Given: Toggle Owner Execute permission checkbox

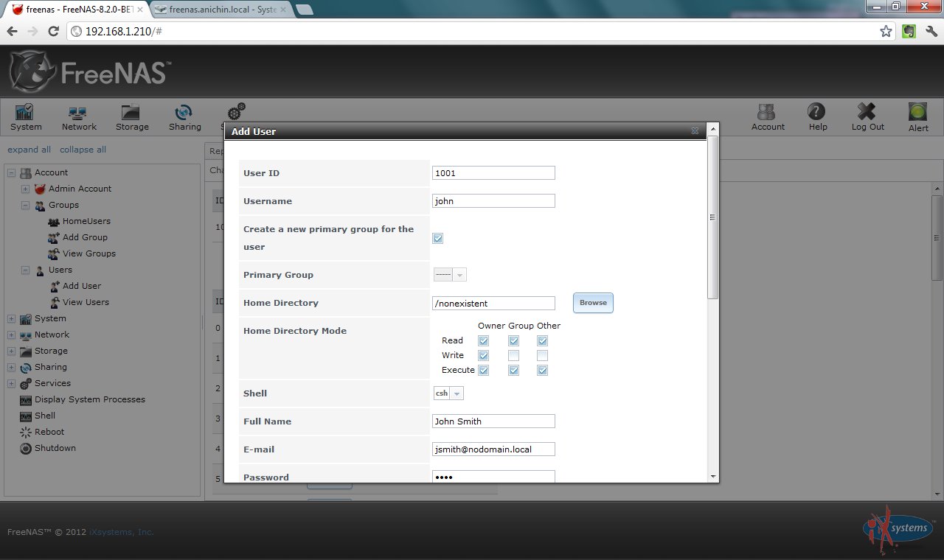Looking at the screenshot, I should [484, 370].
